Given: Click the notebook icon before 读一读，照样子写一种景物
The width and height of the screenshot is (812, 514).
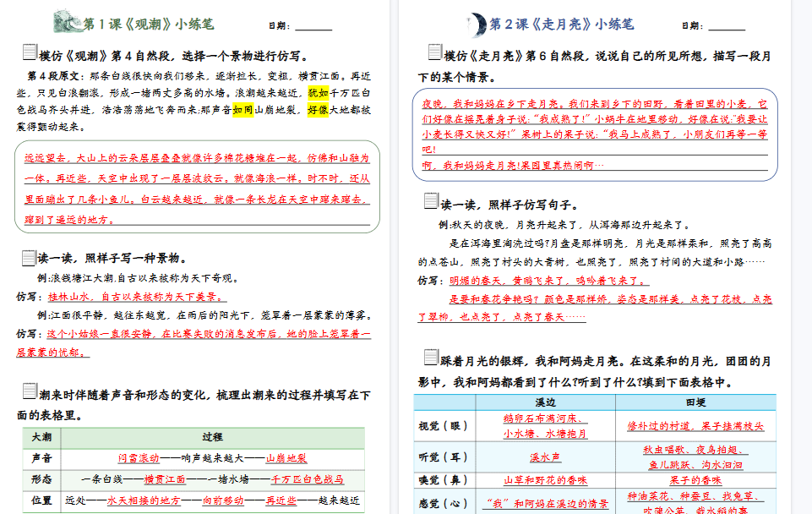Looking at the screenshot, I should 29,258.
